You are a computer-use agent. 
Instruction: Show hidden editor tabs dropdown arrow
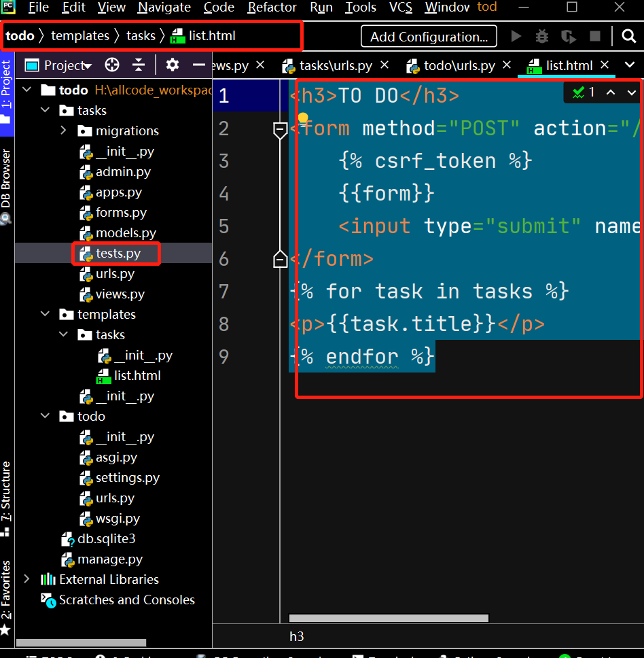pos(630,65)
